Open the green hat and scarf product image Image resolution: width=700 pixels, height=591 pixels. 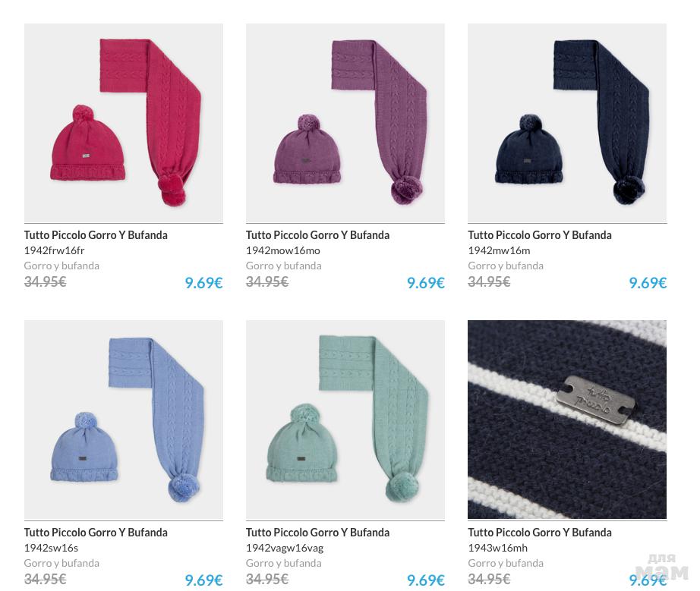(345, 420)
